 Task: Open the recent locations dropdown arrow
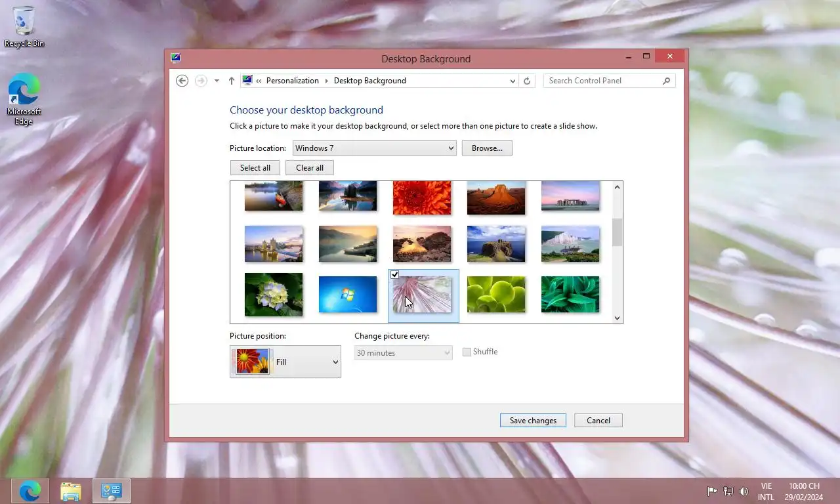(x=217, y=81)
